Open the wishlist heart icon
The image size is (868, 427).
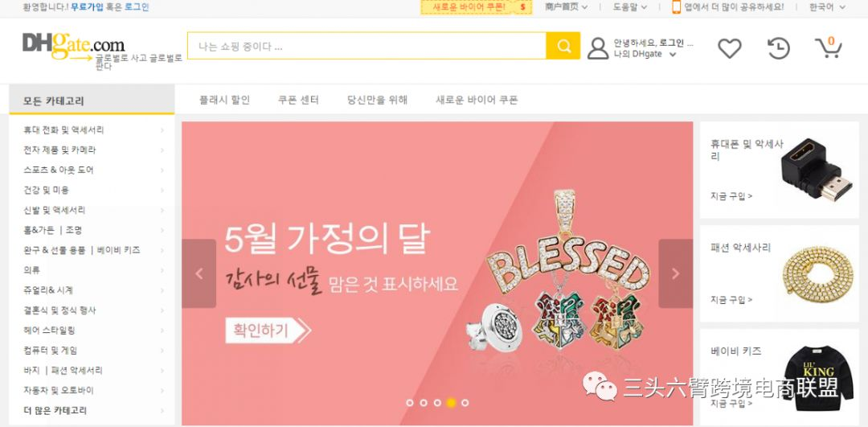pos(729,48)
